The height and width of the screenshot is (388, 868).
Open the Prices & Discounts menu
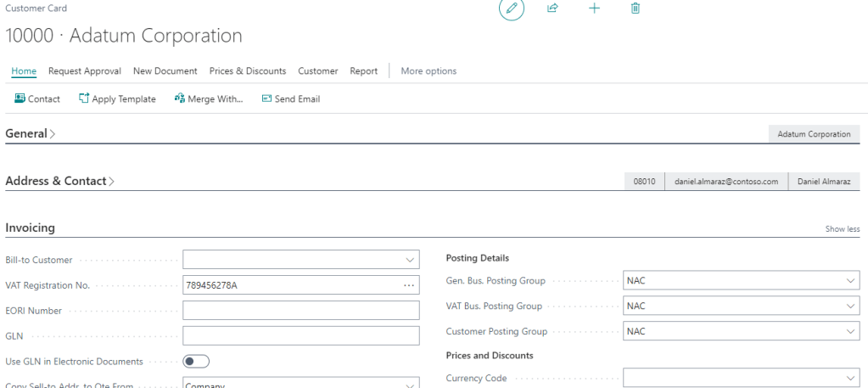click(248, 71)
